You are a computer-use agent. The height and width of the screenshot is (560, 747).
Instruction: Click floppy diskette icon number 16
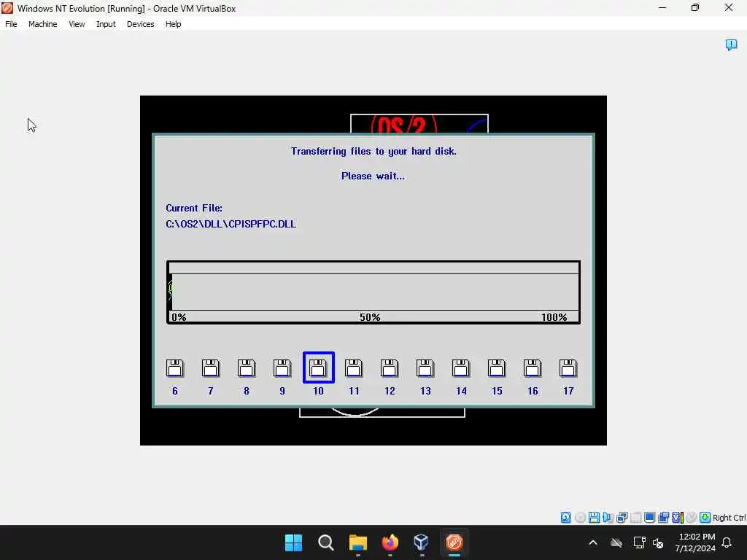(532, 368)
